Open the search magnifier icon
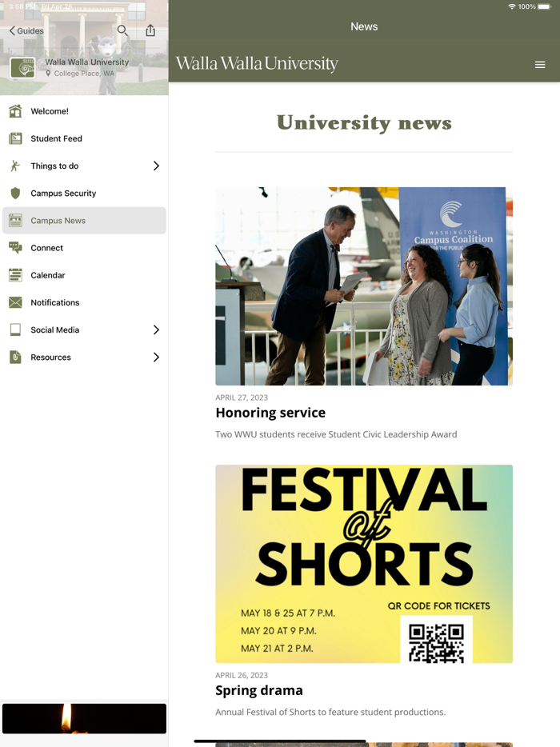560x747 pixels. tap(122, 30)
